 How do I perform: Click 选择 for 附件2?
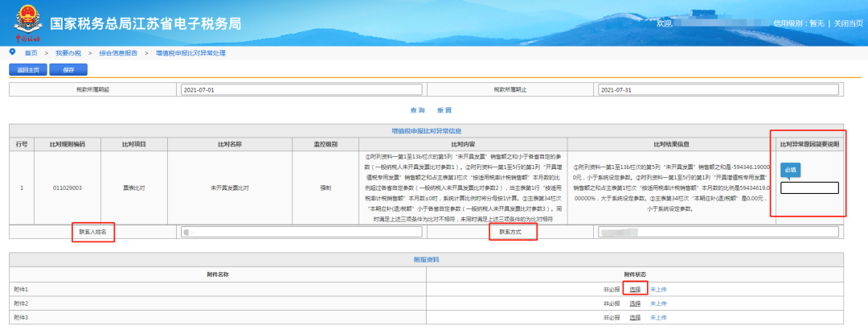635,303
